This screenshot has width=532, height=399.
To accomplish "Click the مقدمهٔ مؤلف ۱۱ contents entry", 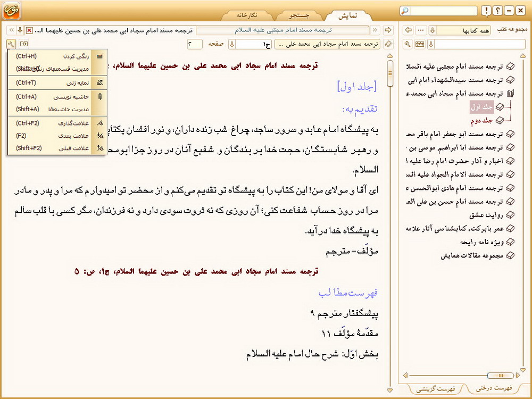I will (x=350, y=334).
